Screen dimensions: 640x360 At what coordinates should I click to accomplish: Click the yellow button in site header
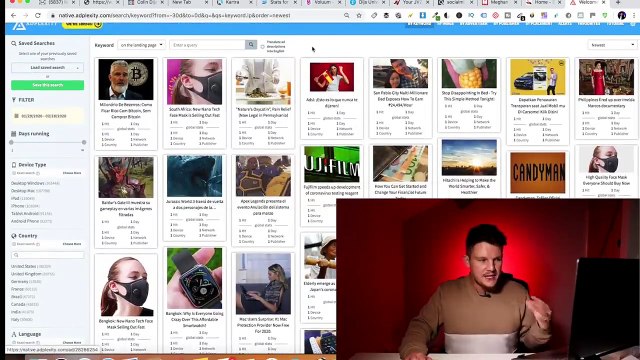click(82, 25)
